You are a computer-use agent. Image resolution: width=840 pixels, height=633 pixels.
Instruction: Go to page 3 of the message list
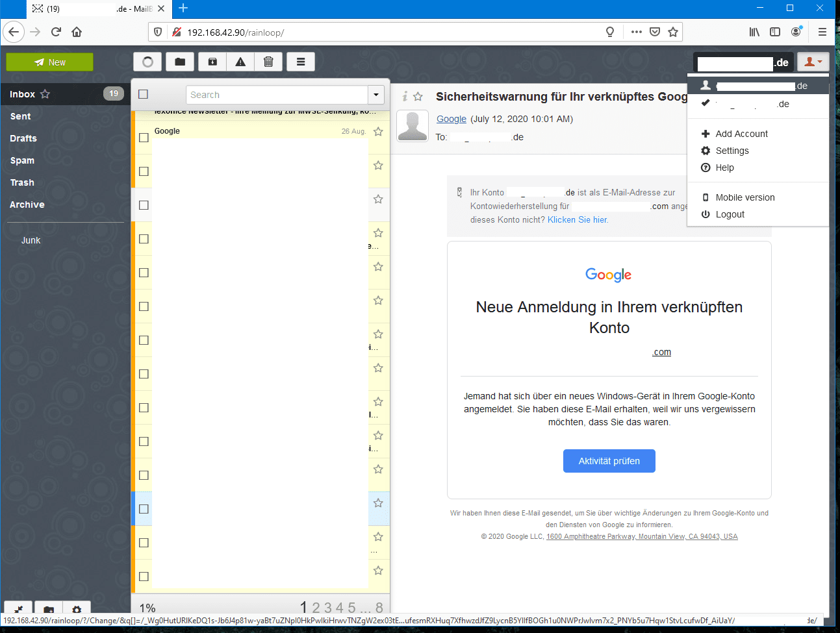[x=328, y=608]
